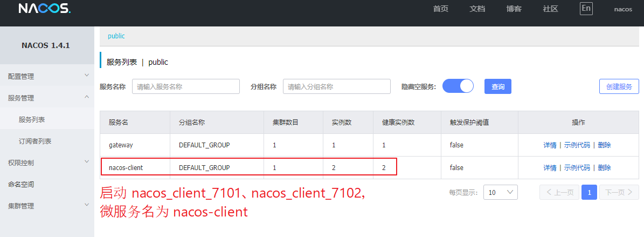Select page 1 in pagination

pos(590,192)
